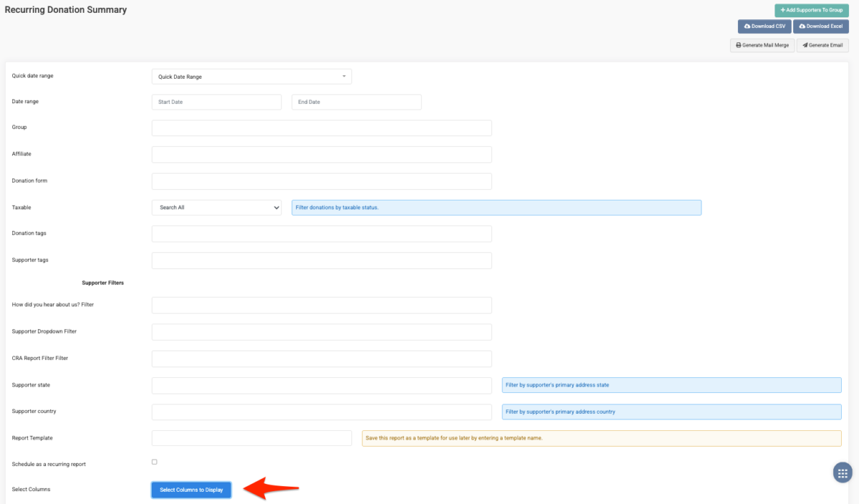Click the Report Template name field

tap(251, 437)
